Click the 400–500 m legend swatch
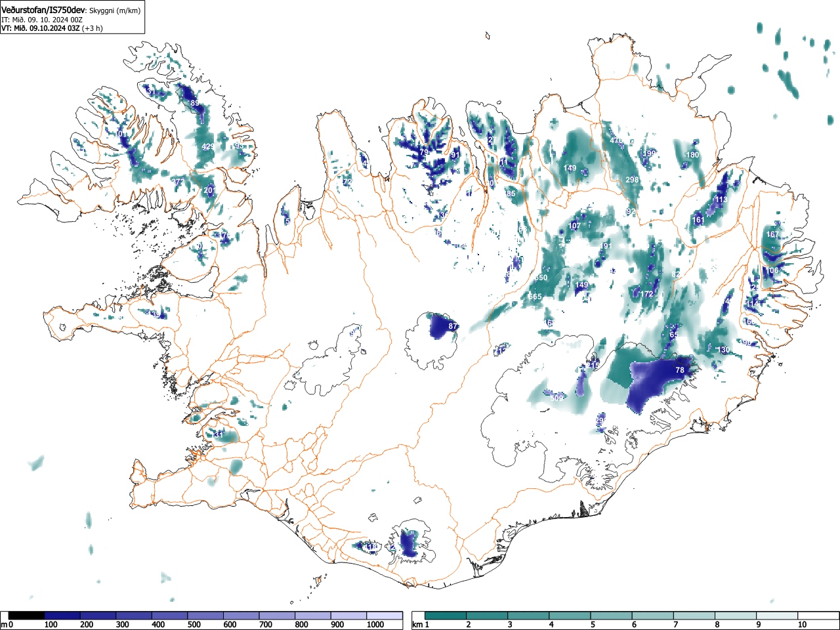 pos(170,616)
